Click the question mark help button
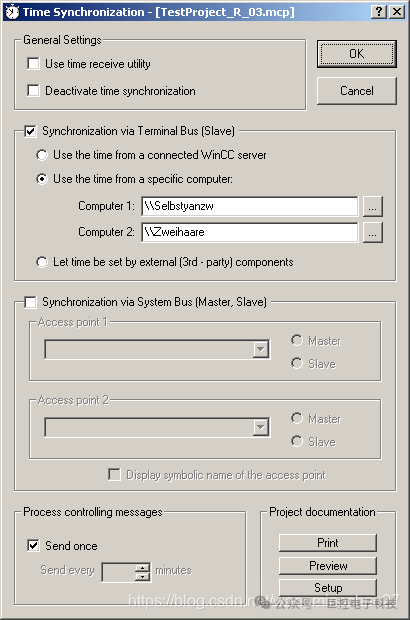The width and height of the screenshot is (410, 620). pyautogui.click(x=379, y=12)
